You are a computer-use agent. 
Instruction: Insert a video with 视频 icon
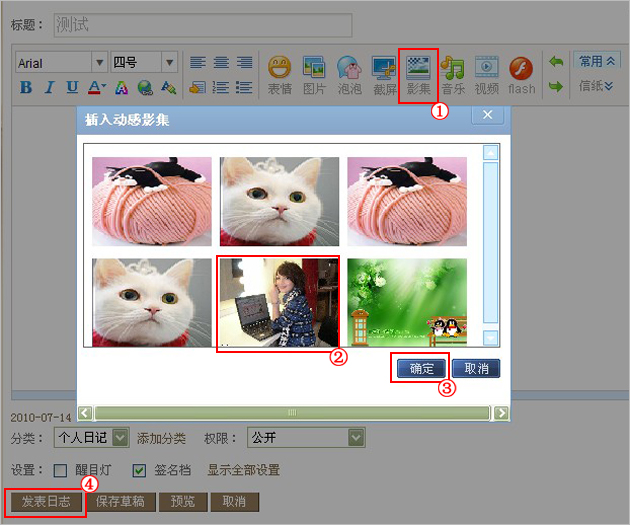click(487, 75)
